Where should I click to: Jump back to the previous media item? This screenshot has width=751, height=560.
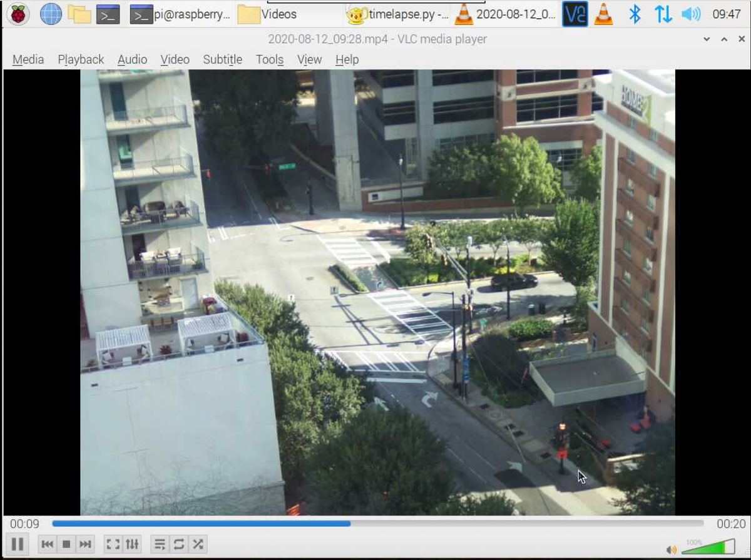(48, 544)
